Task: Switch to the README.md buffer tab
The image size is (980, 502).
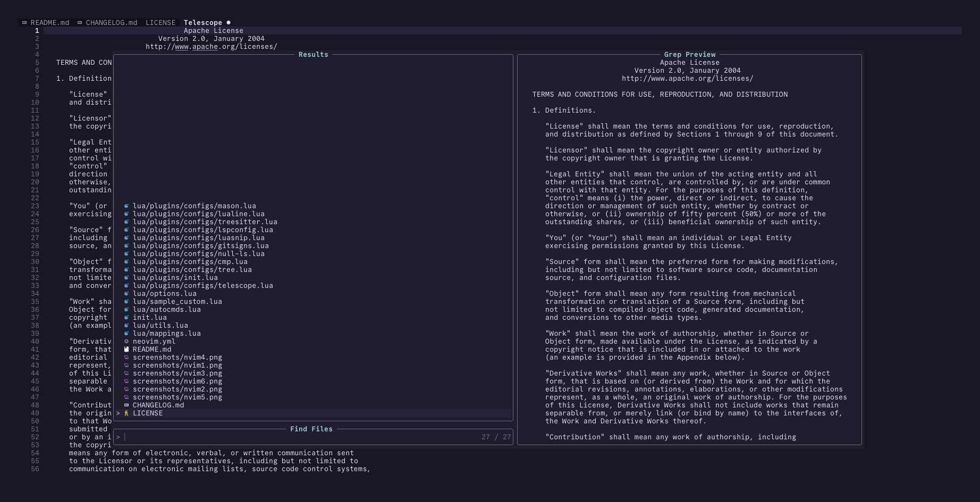Action: (x=49, y=23)
